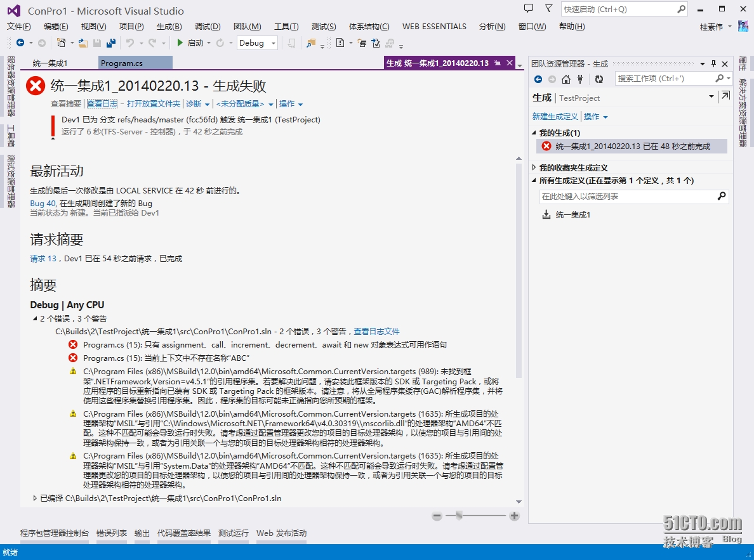Click the Undo toolbar icon
The height and width of the screenshot is (560, 754).
click(130, 42)
